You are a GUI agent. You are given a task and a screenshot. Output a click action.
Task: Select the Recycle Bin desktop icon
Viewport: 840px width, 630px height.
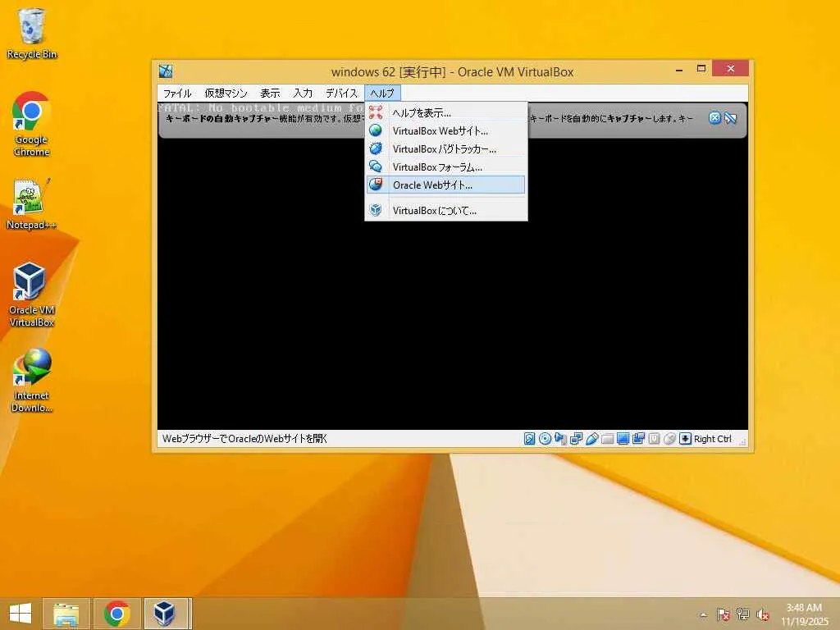pos(32,34)
